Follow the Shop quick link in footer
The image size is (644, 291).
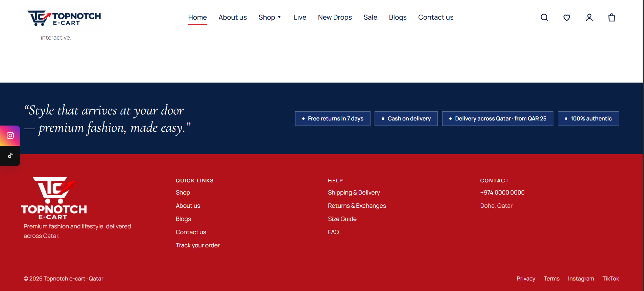tap(183, 193)
